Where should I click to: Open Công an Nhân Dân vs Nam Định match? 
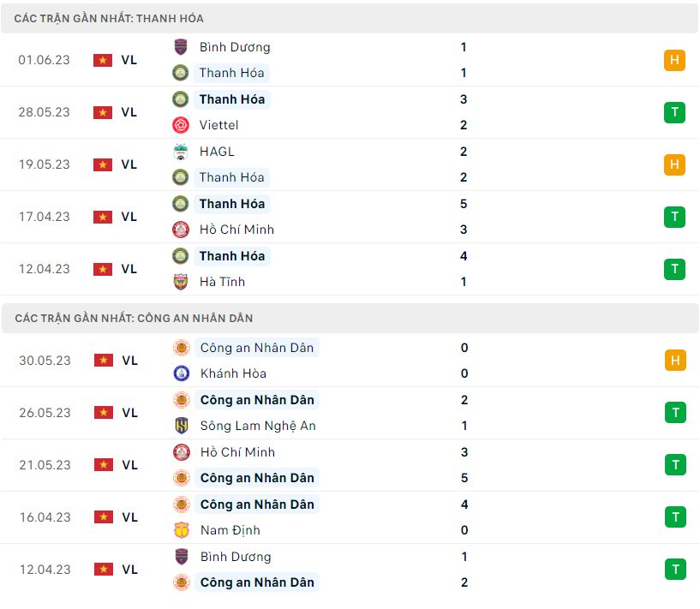[x=343, y=517]
